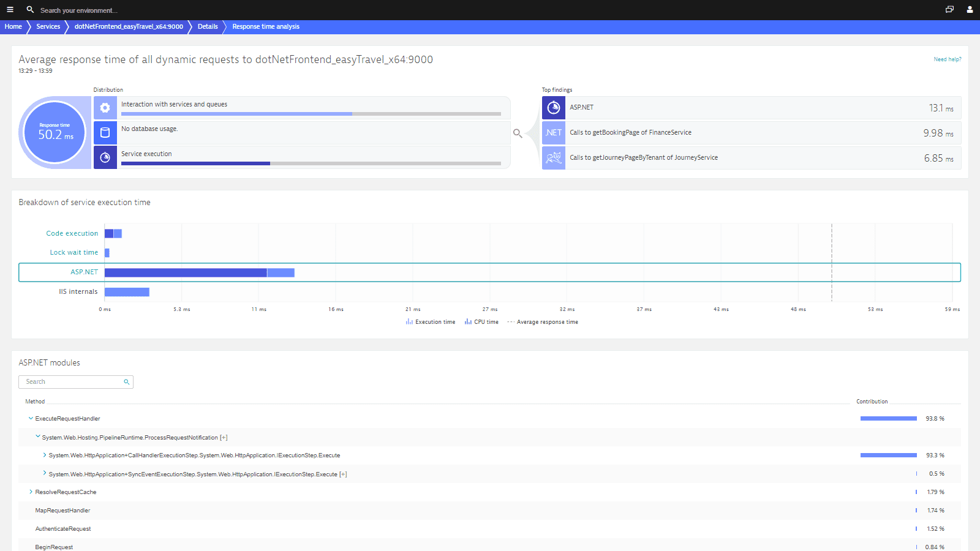Click the search magnifier in top bar
Viewport: 980px width, 551px height.
pyautogui.click(x=30, y=10)
